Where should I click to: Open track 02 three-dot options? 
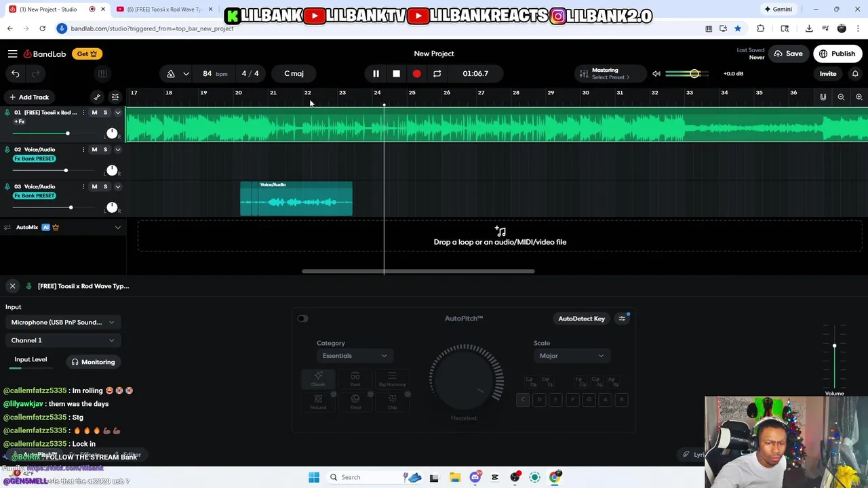pyautogui.click(x=83, y=149)
